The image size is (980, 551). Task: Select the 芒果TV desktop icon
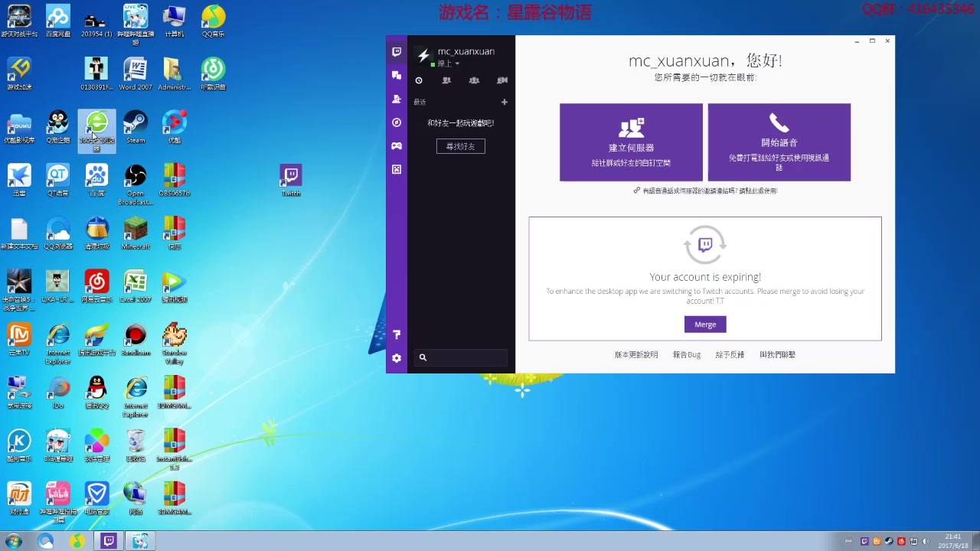19,340
